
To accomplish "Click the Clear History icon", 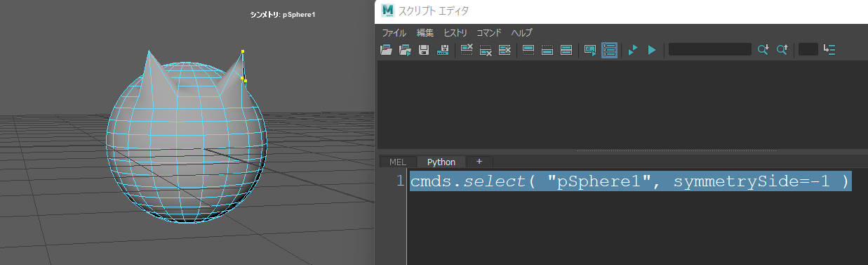I will pyautogui.click(x=467, y=49).
